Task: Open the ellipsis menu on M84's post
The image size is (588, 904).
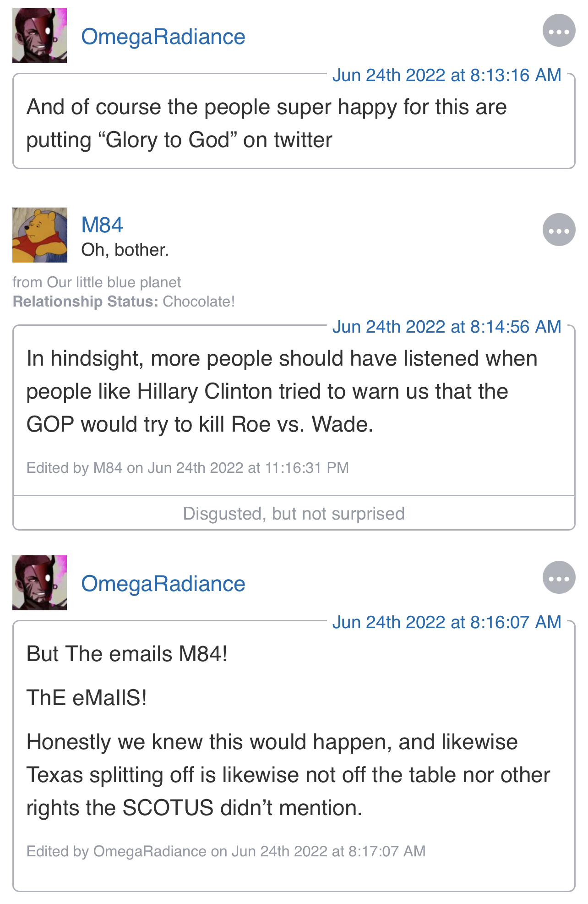Action: click(x=559, y=230)
